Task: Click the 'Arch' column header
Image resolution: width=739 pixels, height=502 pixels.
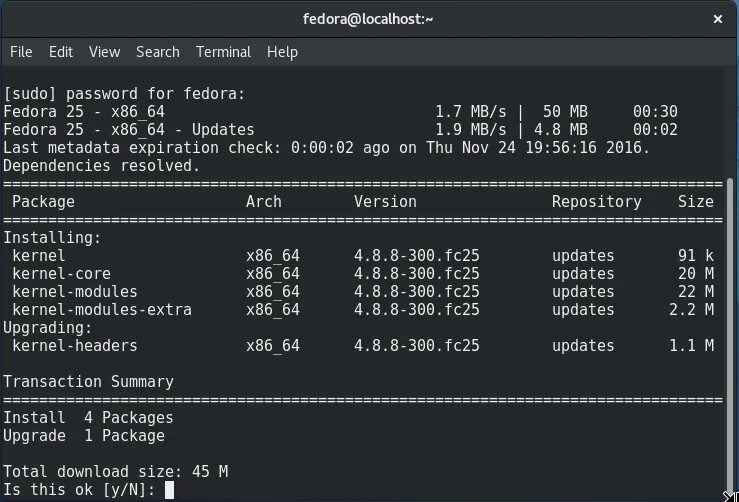Action: click(x=264, y=202)
